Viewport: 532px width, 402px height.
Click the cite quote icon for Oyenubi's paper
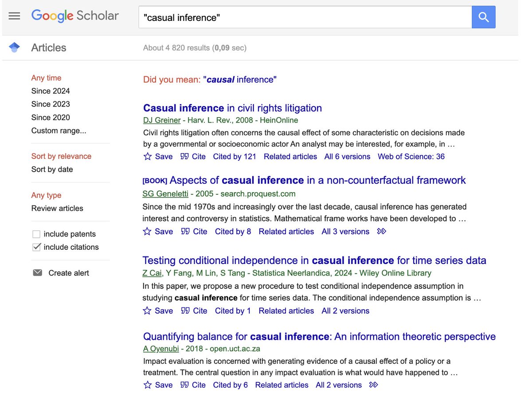click(184, 385)
